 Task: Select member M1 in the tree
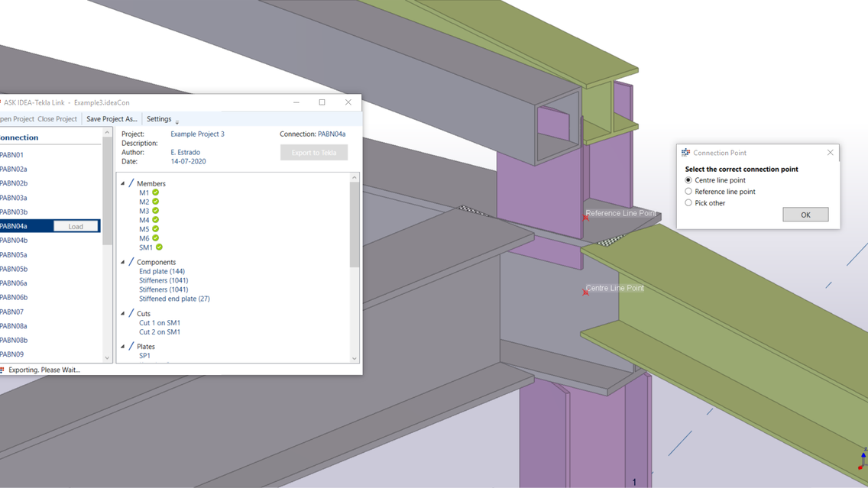coord(144,192)
